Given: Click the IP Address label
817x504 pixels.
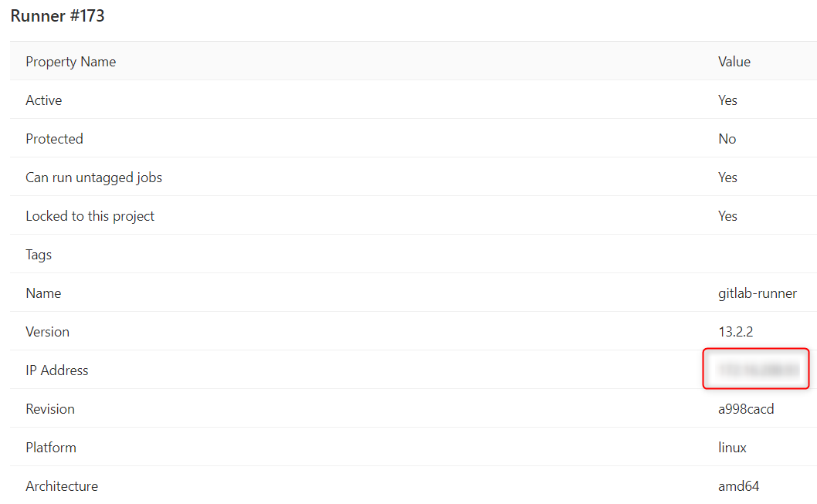Looking at the screenshot, I should pos(57,370).
